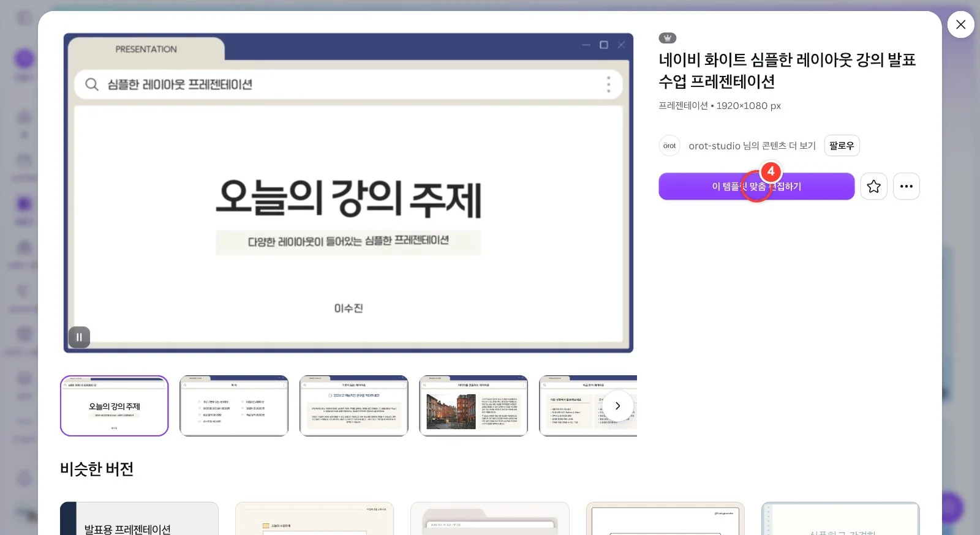Open the three-dot more options menu
This screenshot has height=535, width=980.
pyautogui.click(x=907, y=186)
